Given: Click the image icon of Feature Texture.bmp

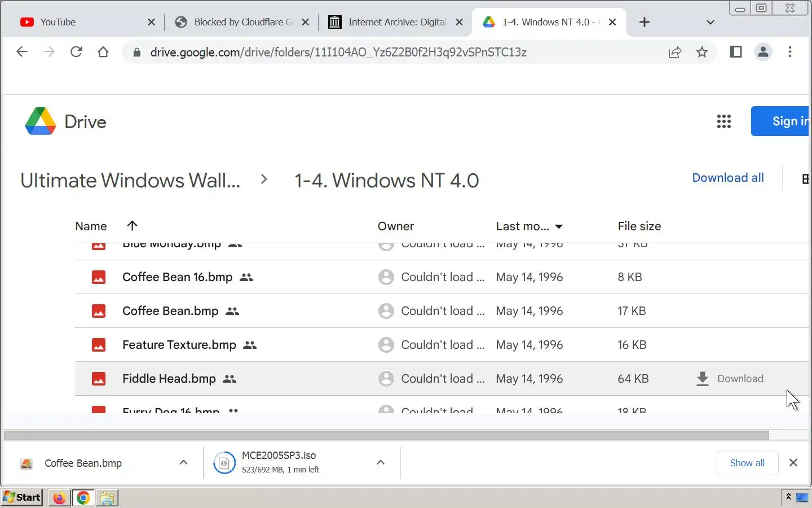Looking at the screenshot, I should 99,345.
